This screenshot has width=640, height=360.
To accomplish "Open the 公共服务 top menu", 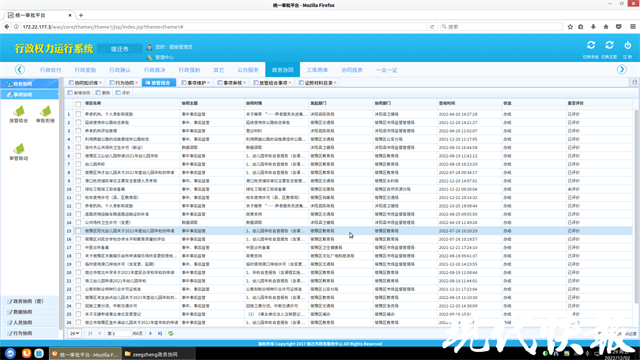I will 248,70.
